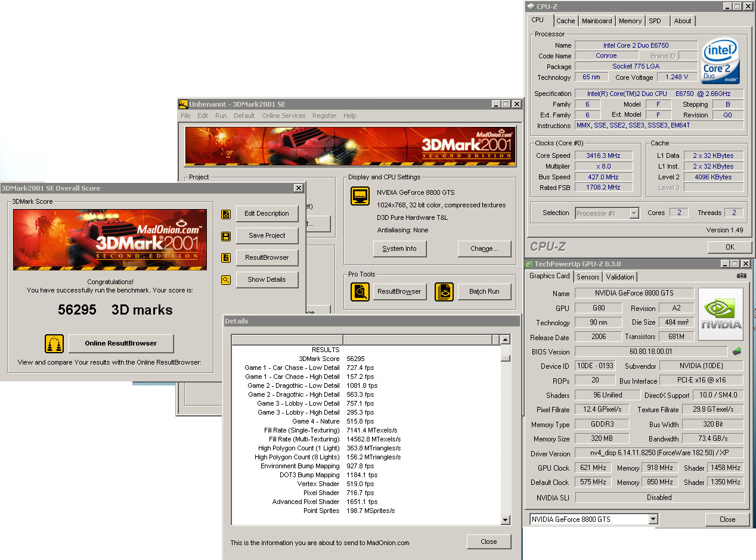Click the GPU-Z BIOS save chip icon
The width and height of the screenshot is (756, 560).
pyautogui.click(x=738, y=351)
